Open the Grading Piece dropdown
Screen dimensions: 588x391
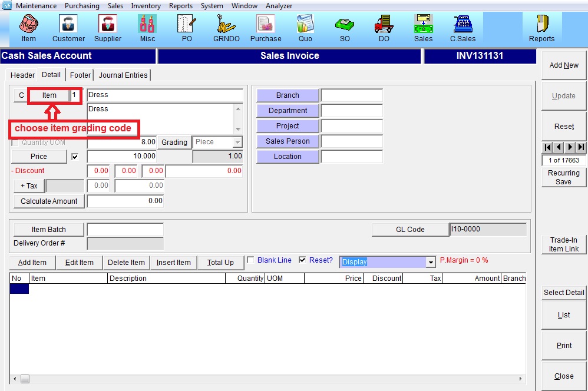point(237,143)
